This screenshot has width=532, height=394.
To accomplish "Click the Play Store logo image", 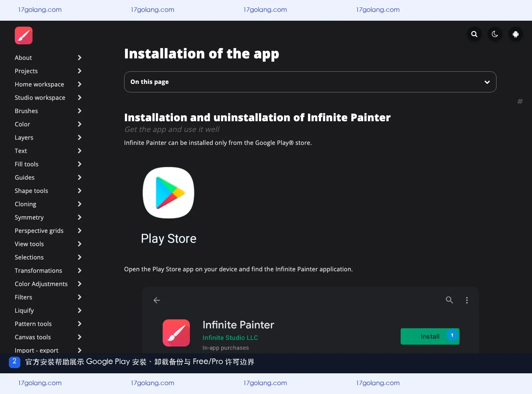I will pyautogui.click(x=168, y=193).
